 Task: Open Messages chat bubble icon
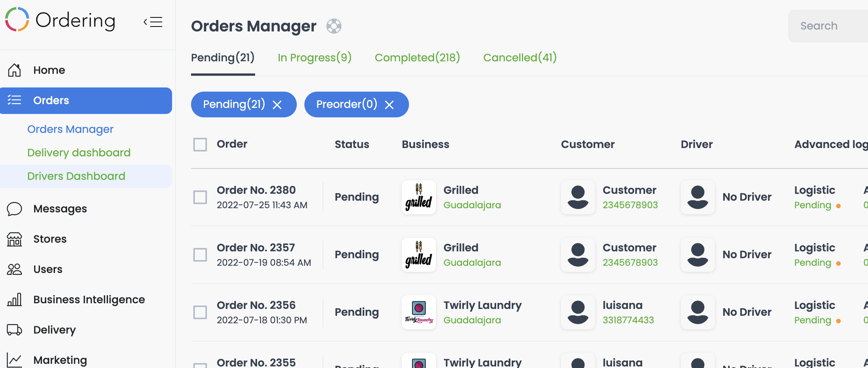click(14, 209)
